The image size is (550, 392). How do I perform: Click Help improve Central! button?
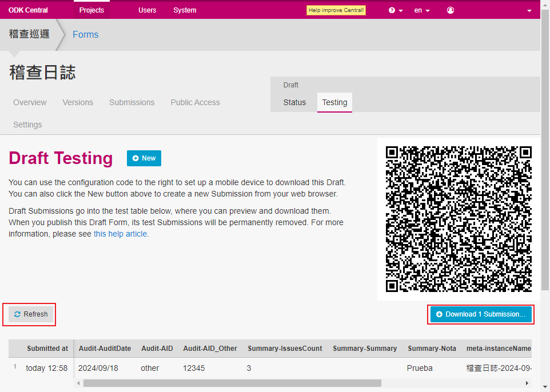pyautogui.click(x=336, y=10)
